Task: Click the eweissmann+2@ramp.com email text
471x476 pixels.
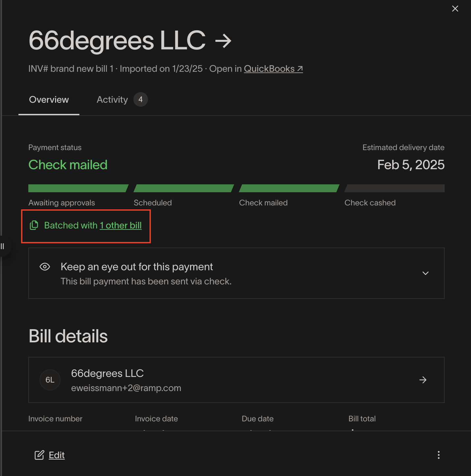Action: pyautogui.click(x=126, y=388)
